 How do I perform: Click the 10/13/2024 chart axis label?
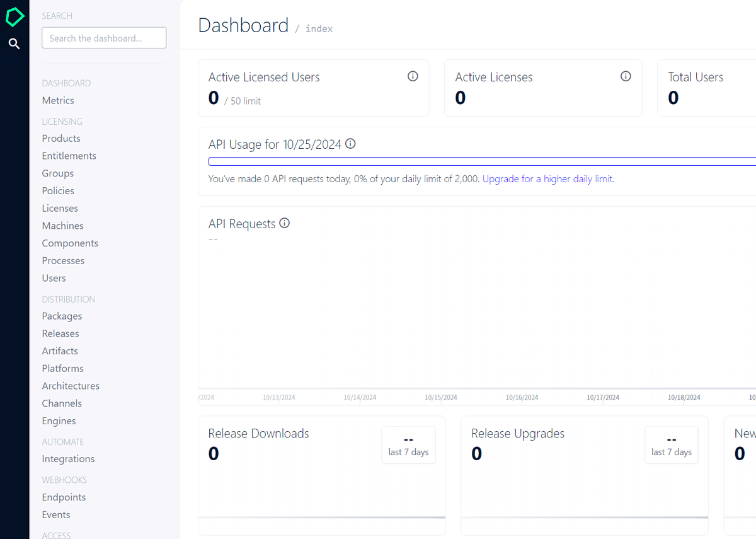click(279, 398)
